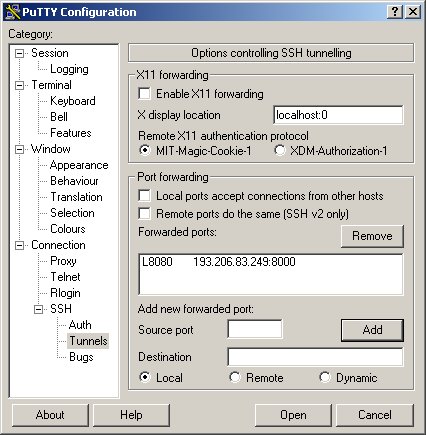Click the Add forwarded port button

pyautogui.click(x=372, y=330)
